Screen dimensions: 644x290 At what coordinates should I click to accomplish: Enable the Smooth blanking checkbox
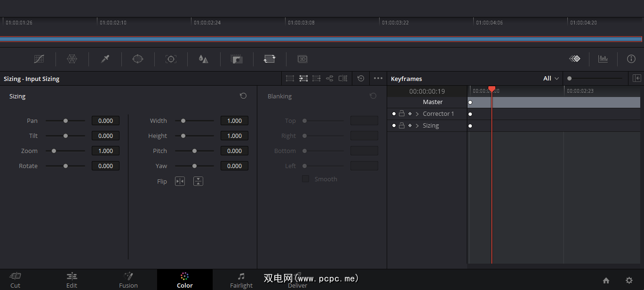pos(306,179)
